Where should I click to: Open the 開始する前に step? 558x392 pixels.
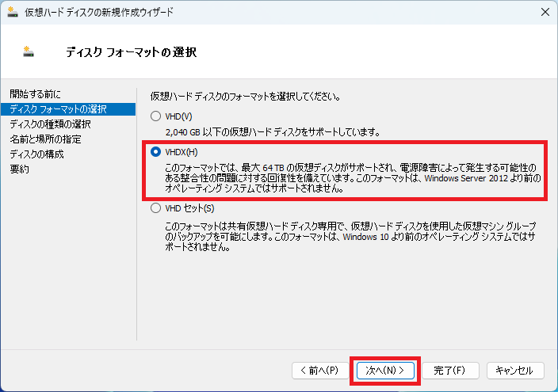[x=35, y=94]
